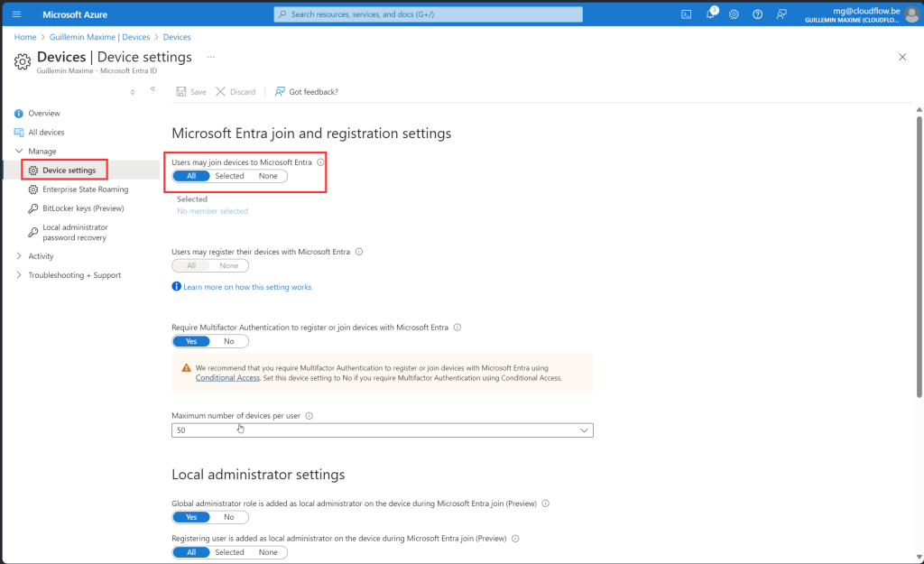Set Registering user local admin to All
924x564 pixels.
point(191,552)
